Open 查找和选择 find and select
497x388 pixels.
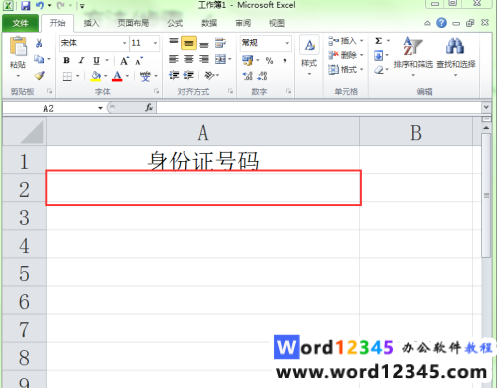pyautogui.click(x=456, y=56)
